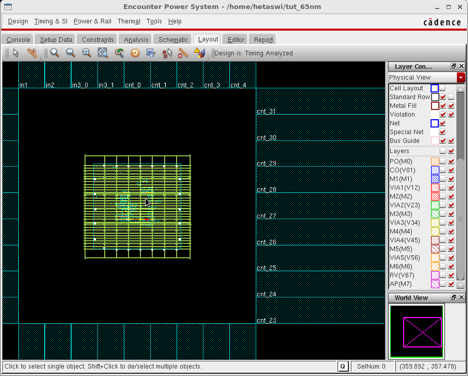Switch to the Console tab

[x=18, y=40]
